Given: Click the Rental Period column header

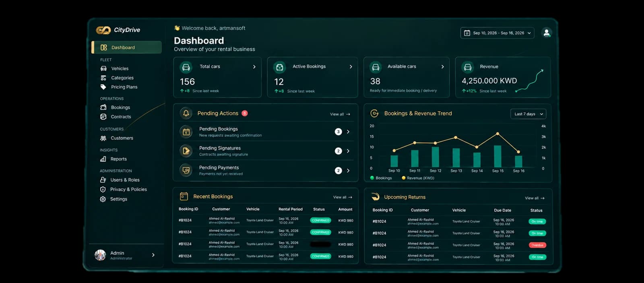Looking at the screenshot, I should pos(291,209).
